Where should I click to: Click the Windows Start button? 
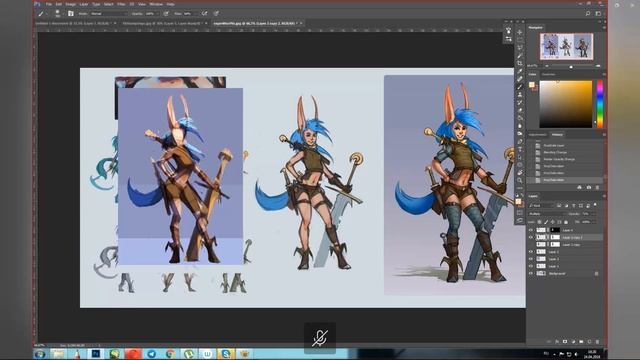click(40, 353)
